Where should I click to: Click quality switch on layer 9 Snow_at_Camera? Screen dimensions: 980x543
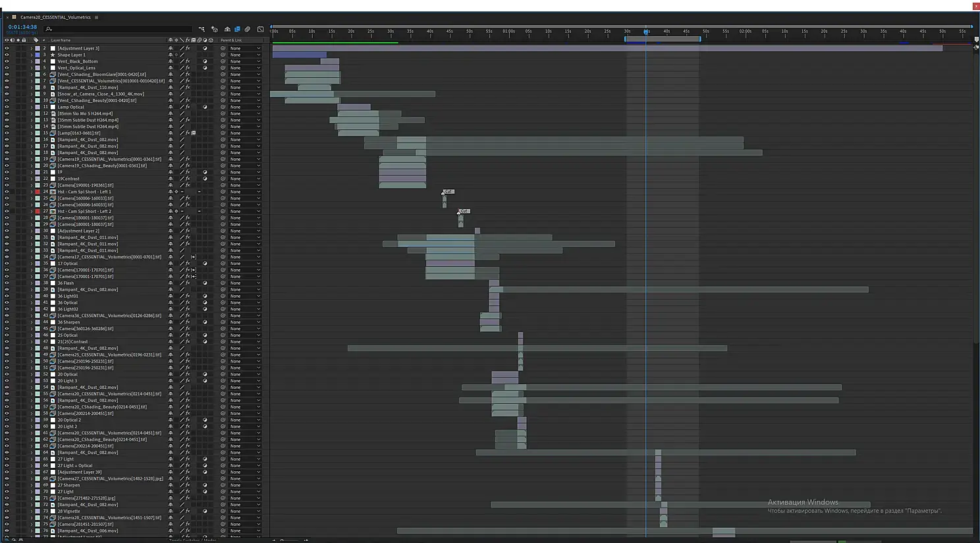pyautogui.click(x=182, y=94)
